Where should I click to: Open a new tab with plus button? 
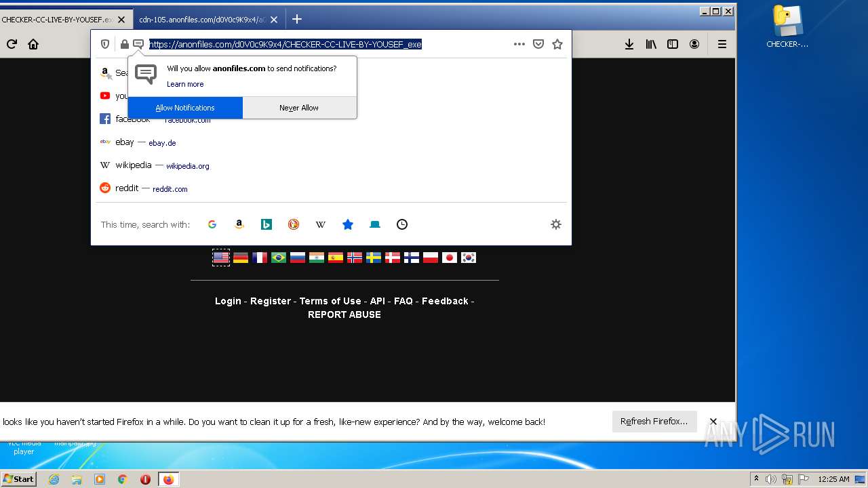296,19
